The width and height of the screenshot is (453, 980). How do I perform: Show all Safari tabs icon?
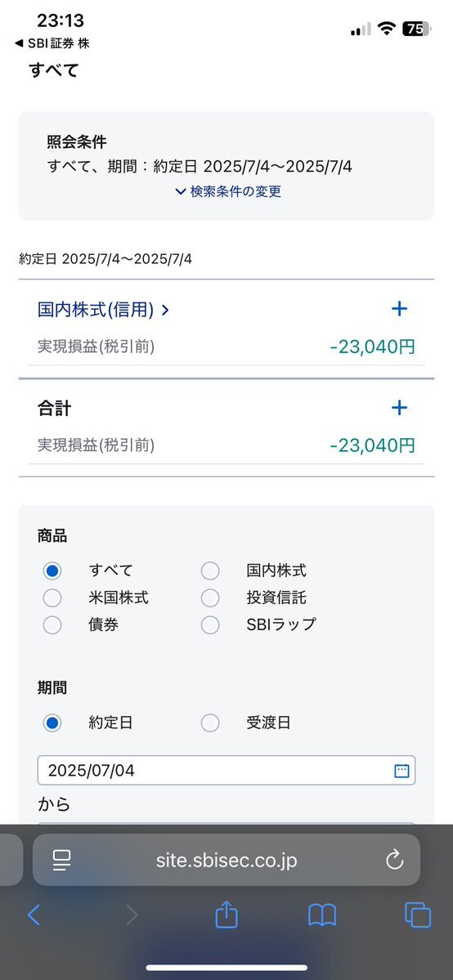pos(418,915)
